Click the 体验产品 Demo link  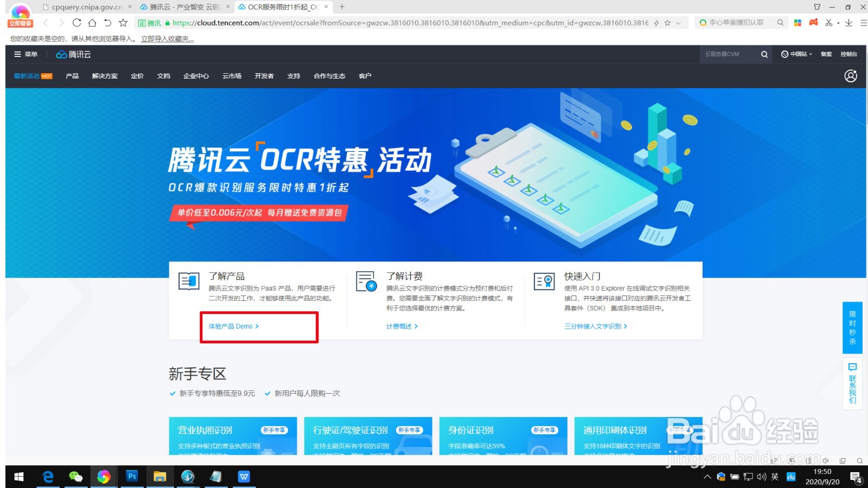(x=233, y=326)
